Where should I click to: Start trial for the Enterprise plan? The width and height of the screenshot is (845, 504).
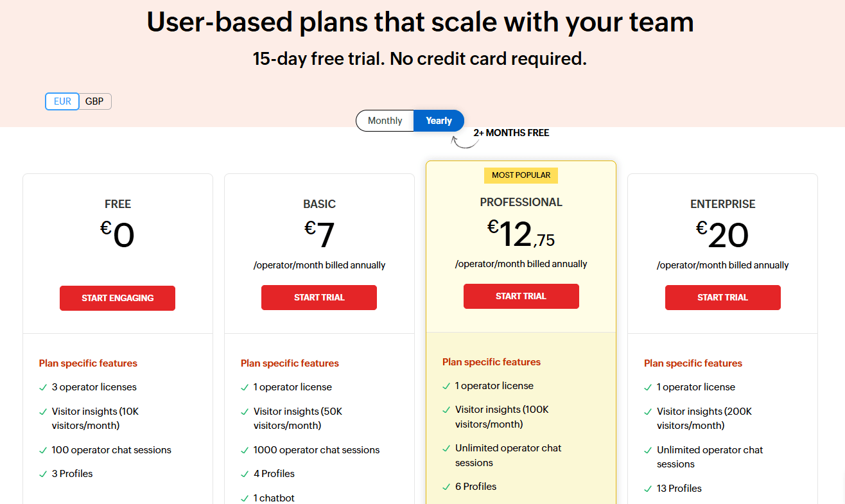722,297
